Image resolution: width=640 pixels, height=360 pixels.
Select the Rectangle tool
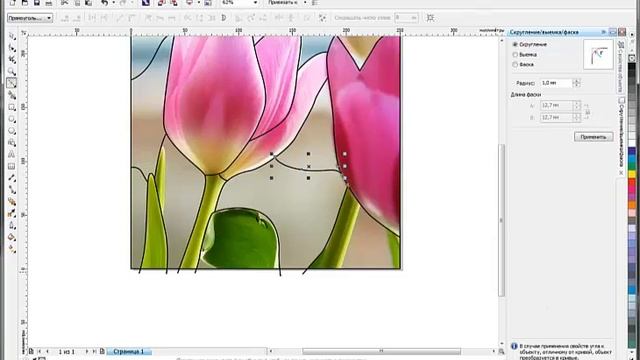click(12, 107)
